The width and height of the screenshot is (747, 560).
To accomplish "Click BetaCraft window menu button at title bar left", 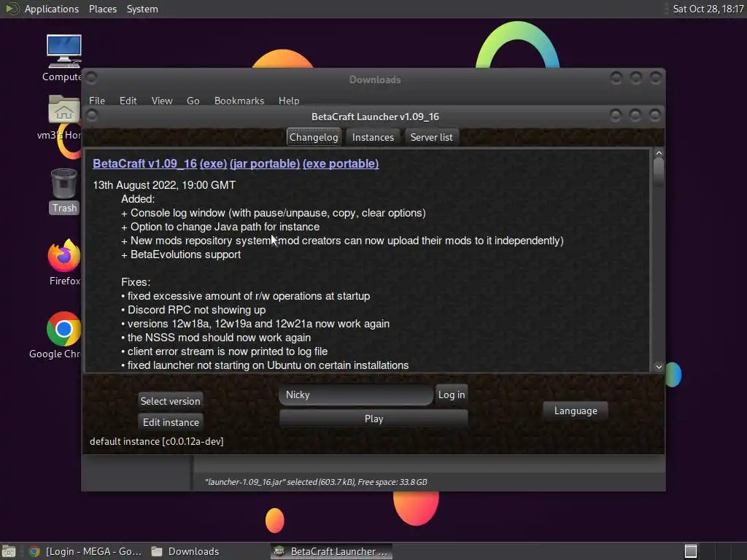I will click(x=92, y=115).
